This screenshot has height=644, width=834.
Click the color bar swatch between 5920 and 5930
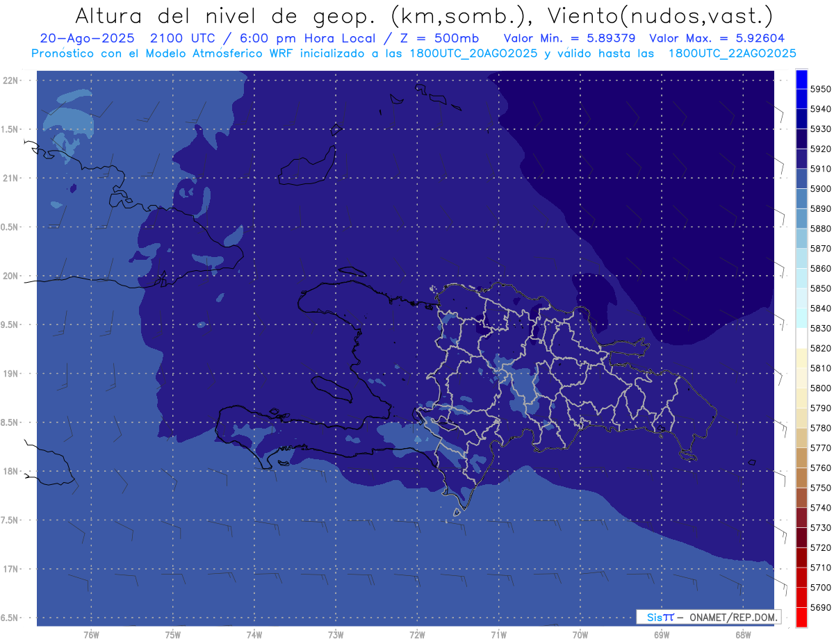tap(801, 138)
